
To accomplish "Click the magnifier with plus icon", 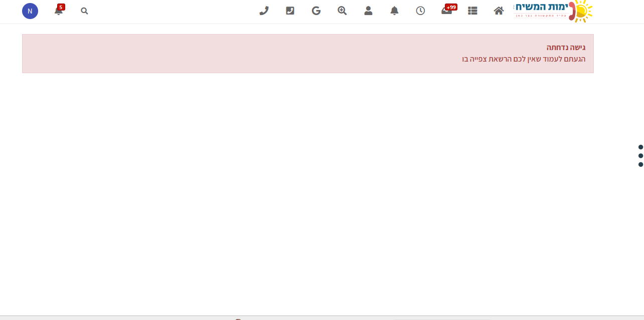I will (342, 11).
